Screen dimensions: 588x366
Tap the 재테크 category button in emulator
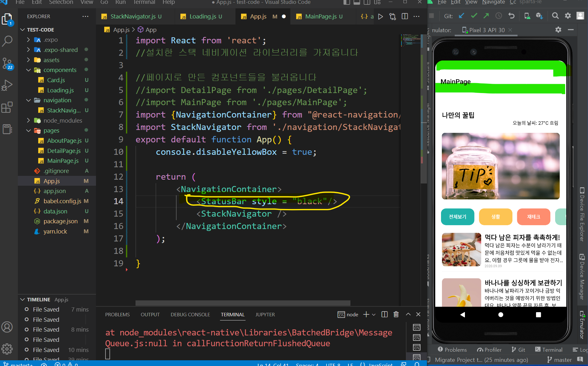coord(533,217)
